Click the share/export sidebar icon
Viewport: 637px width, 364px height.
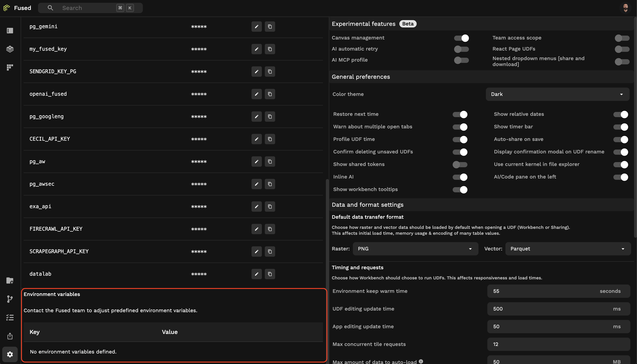click(x=10, y=336)
